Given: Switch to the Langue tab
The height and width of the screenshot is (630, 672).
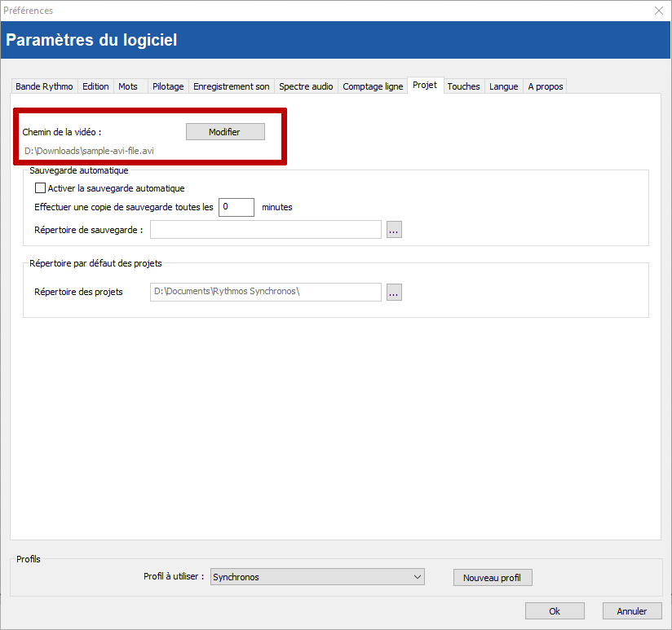Looking at the screenshot, I should (503, 86).
